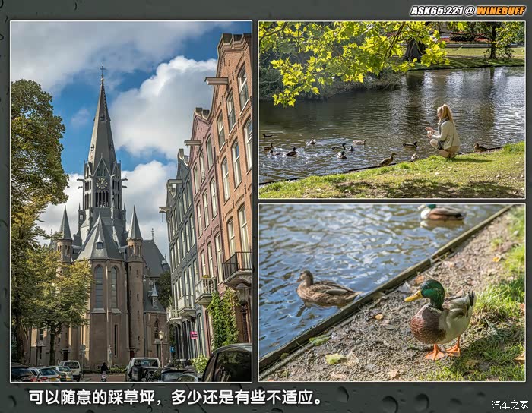The height and width of the screenshot is (413, 532).
Task: Click the duck at the top of the close-up photo
Action: [x=442, y=213]
